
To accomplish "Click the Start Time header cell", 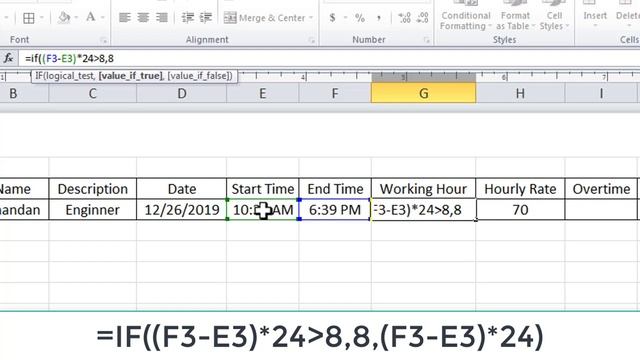I will (x=262, y=189).
